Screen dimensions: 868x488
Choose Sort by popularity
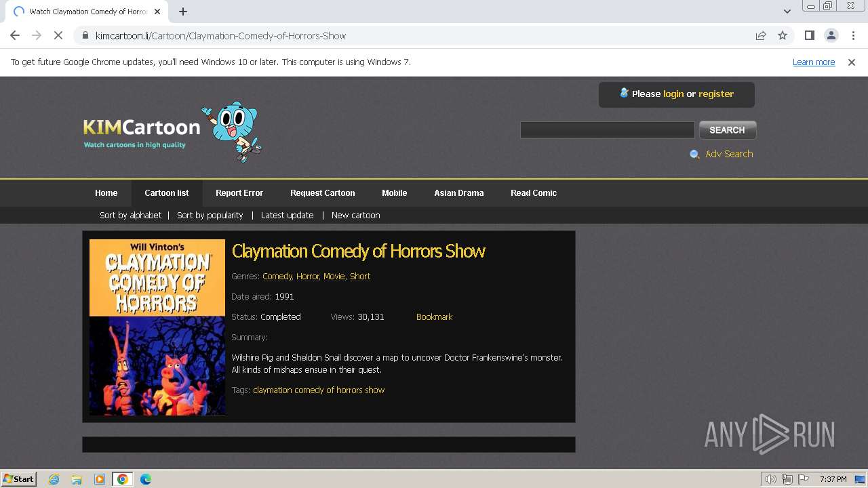(x=210, y=216)
